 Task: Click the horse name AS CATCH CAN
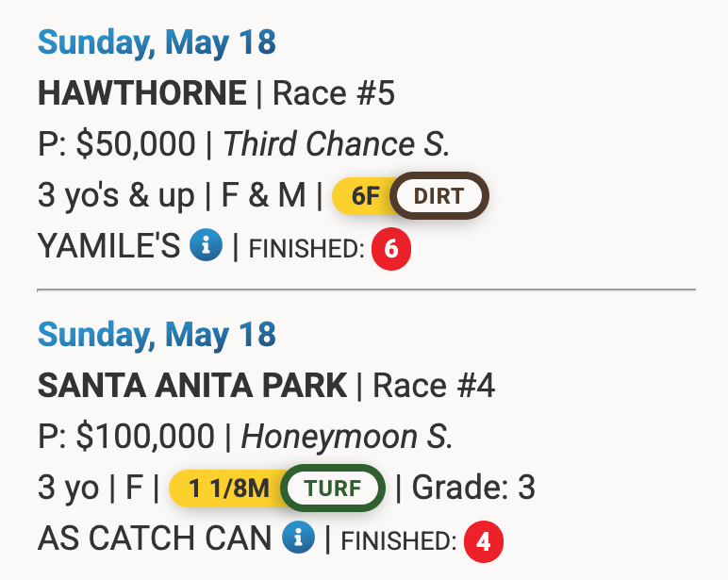pos(155,539)
